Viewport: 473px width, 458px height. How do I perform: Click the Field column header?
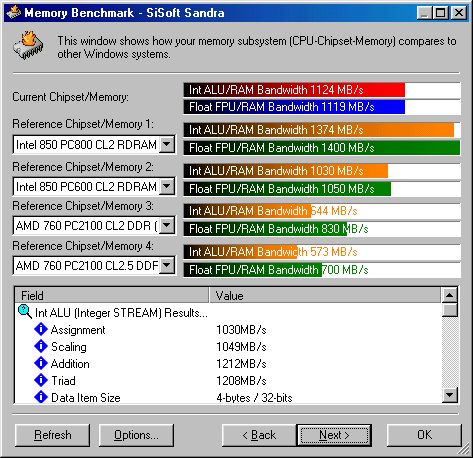pyautogui.click(x=112, y=295)
